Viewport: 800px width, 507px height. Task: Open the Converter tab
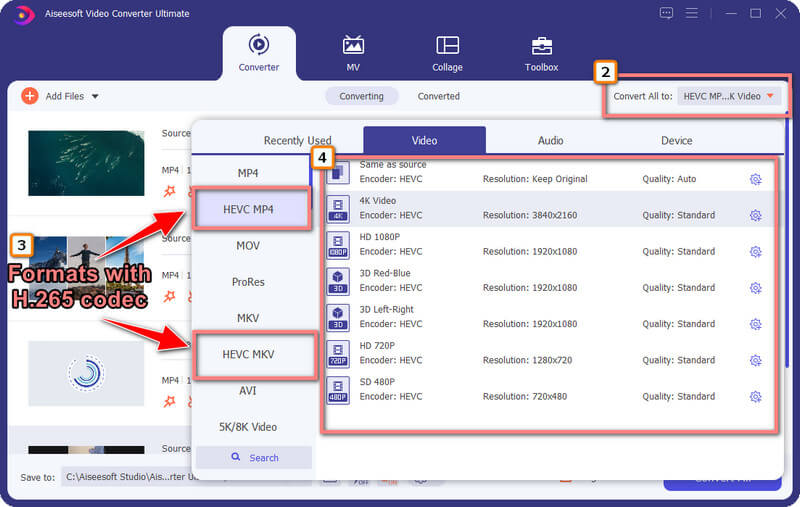259,54
